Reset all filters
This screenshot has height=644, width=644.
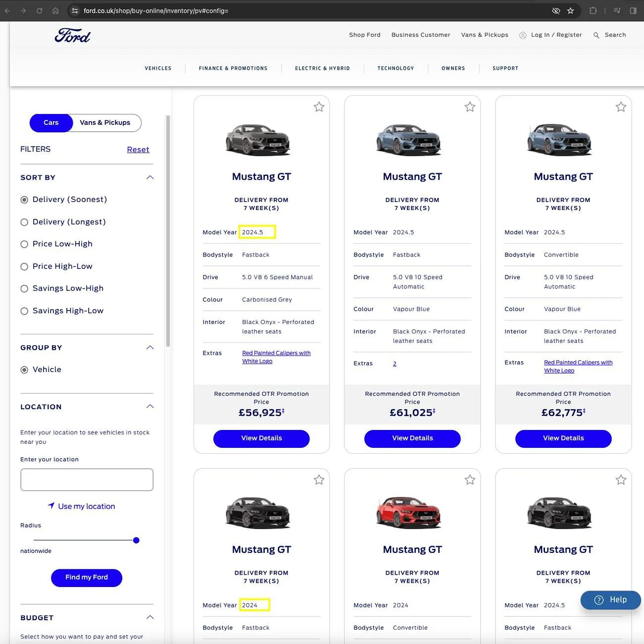tap(138, 150)
